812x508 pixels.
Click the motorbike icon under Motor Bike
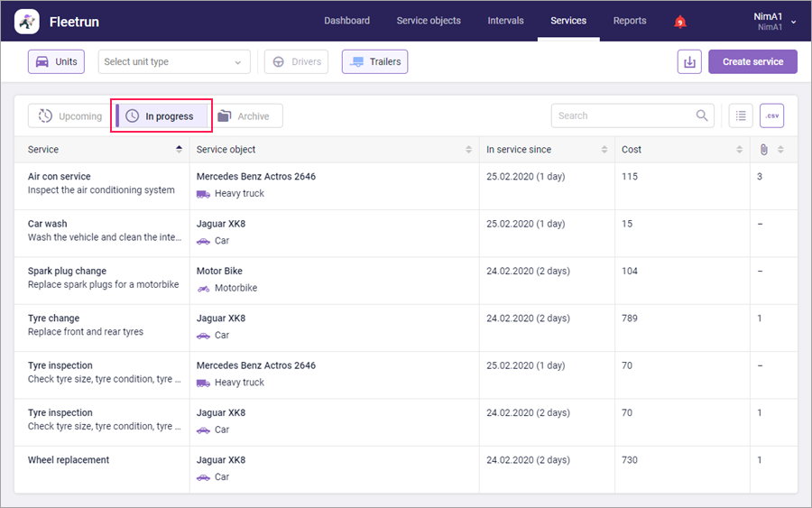pos(204,289)
